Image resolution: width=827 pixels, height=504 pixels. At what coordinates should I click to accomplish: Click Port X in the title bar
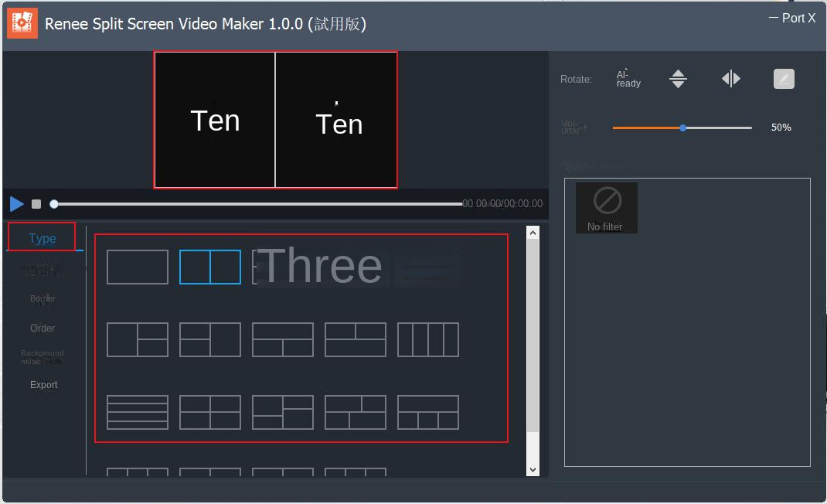[x=799, y=17]
